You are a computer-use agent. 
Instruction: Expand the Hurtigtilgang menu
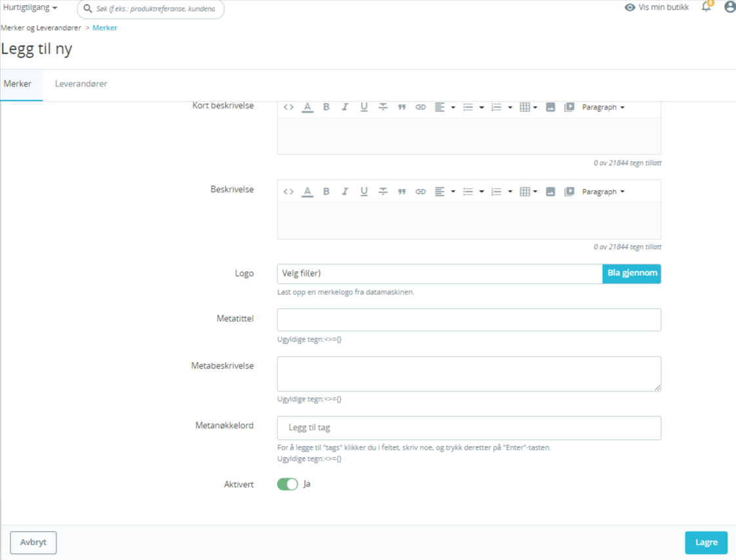point(30,7)
